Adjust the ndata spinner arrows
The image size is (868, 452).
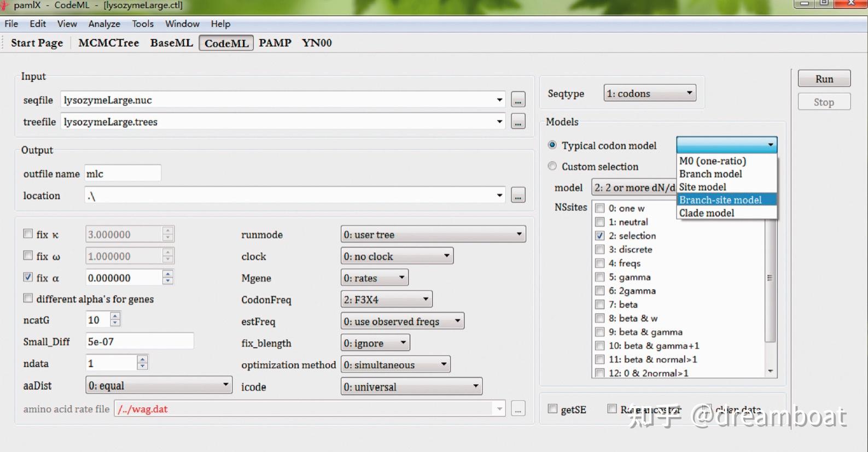(x=142, y=362)
